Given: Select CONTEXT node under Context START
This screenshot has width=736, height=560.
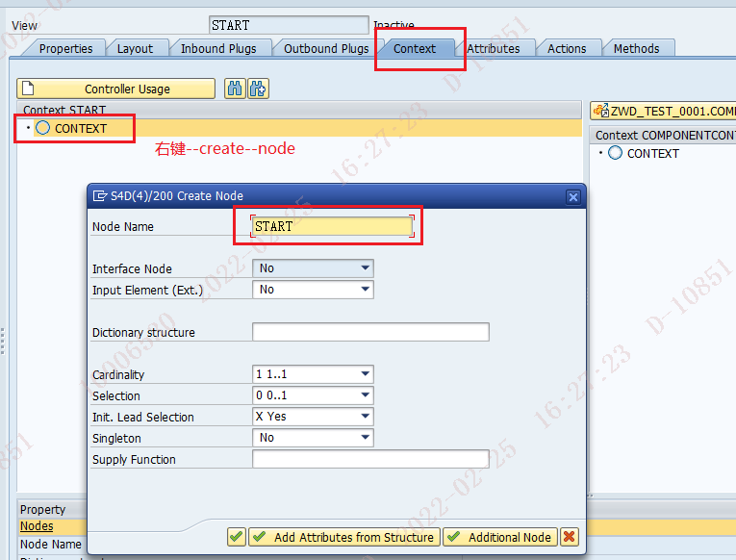Looking at the screenshot, I should 81,128.
